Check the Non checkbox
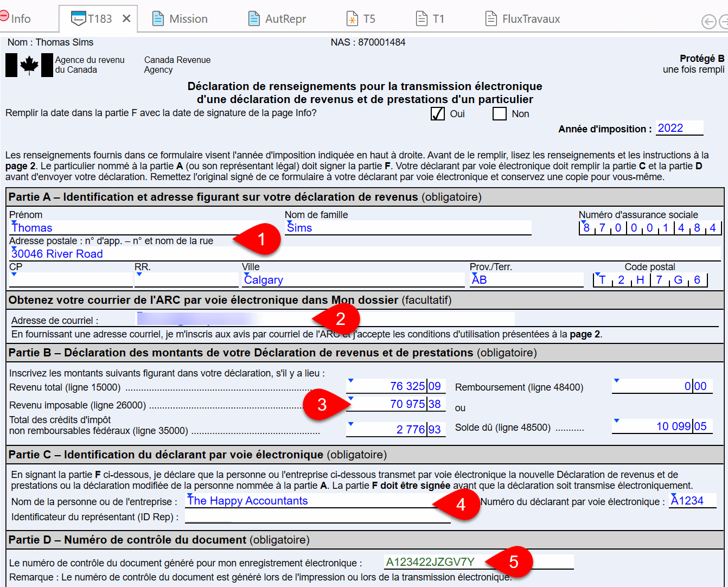The height and width of the screenshot is (587, 728). 500,113
